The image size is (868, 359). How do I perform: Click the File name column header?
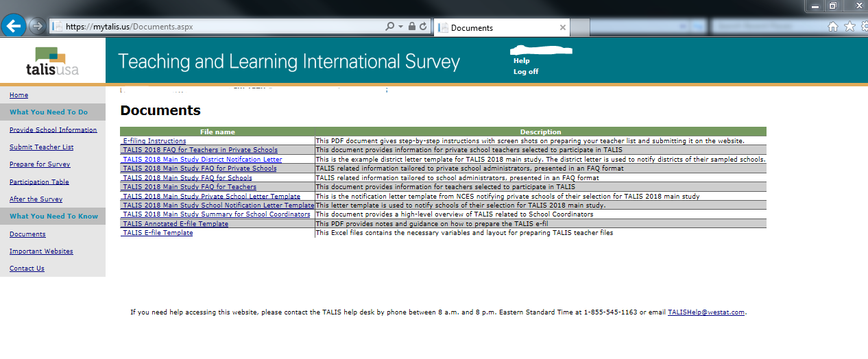pyautogui.click(x=217, y=132)
